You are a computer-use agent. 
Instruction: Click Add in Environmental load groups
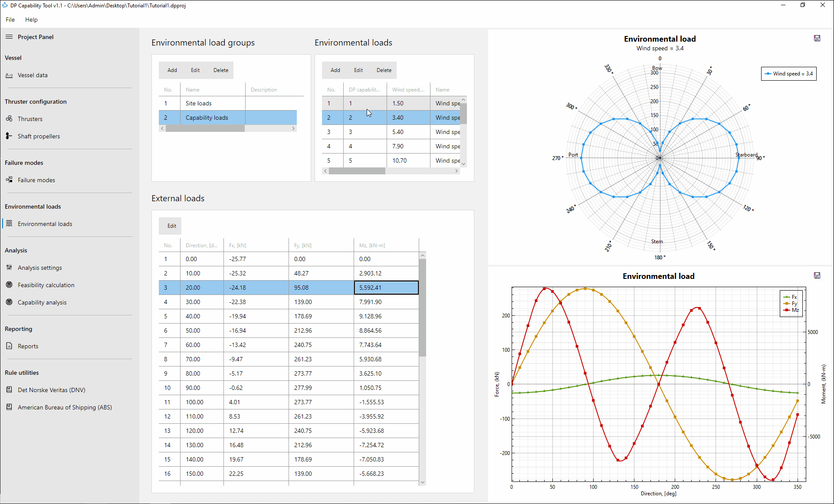pos(172,70)
